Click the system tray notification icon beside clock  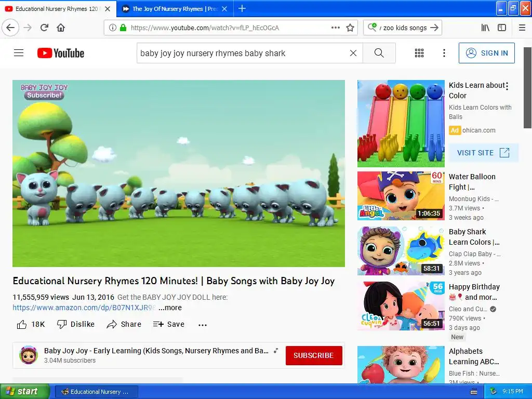[494, 391]
